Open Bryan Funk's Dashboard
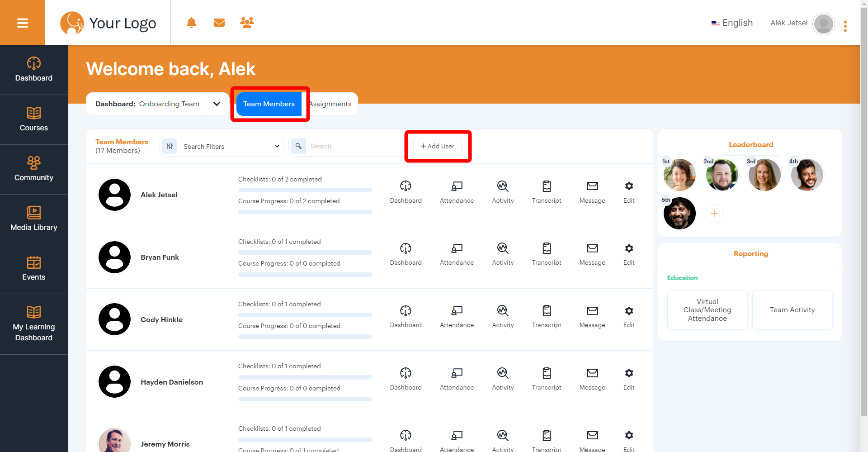 point(406,254)
